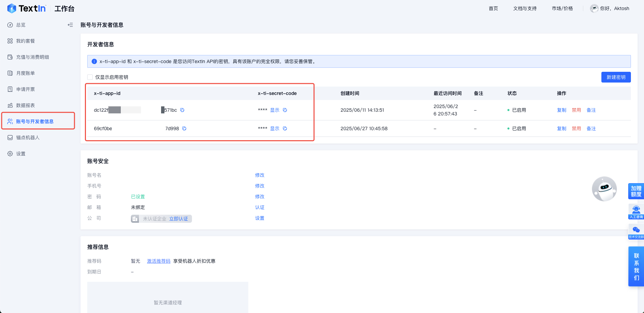The width and height of the screenshot is (644, 313).
Task: Click the TextIn logo
Action: pyautogui.click(x=27, y=9)
